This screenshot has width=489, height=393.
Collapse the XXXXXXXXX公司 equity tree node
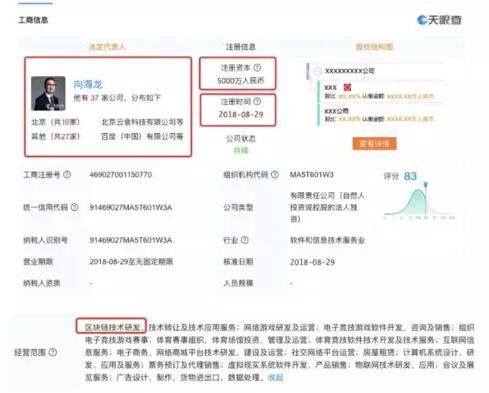pos(317,71)
